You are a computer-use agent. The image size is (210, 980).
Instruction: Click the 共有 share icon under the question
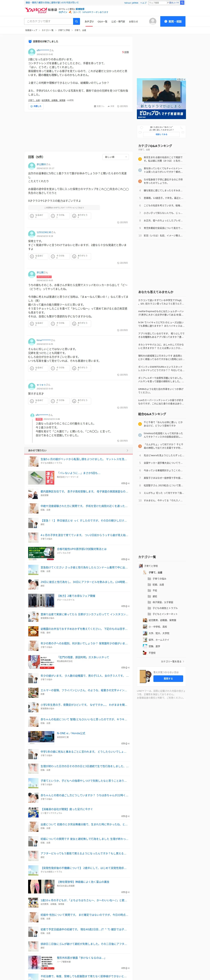click(111, 106)
